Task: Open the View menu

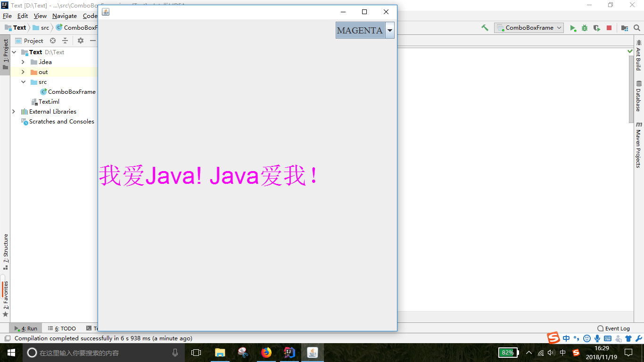Action: coord(40,16)
